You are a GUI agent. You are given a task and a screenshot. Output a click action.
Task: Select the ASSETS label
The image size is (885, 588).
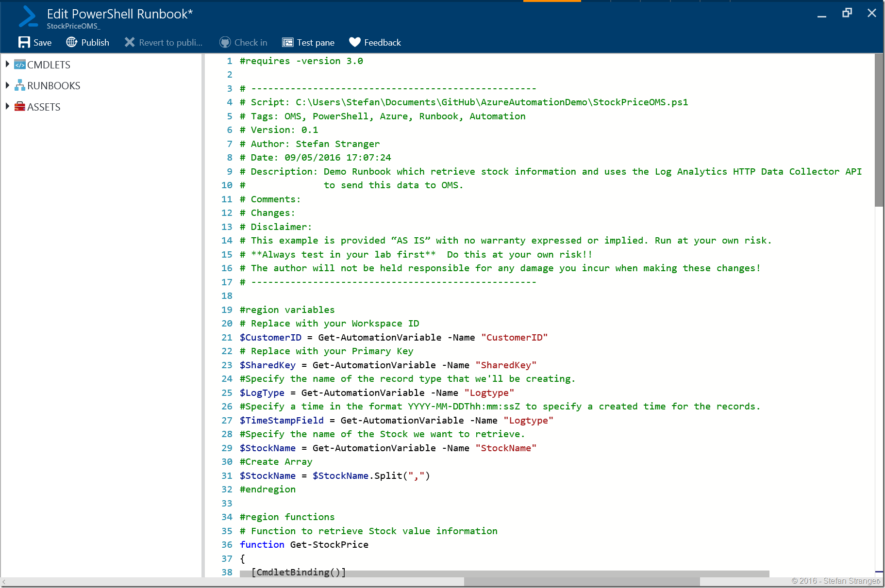click(x=44, y=107)
